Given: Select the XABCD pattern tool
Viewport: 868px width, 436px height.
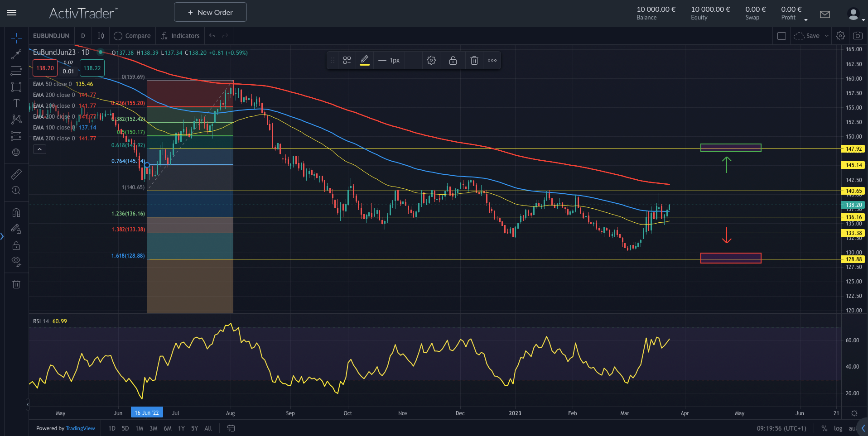Looking at the screenshot, I should coord(16,120).
